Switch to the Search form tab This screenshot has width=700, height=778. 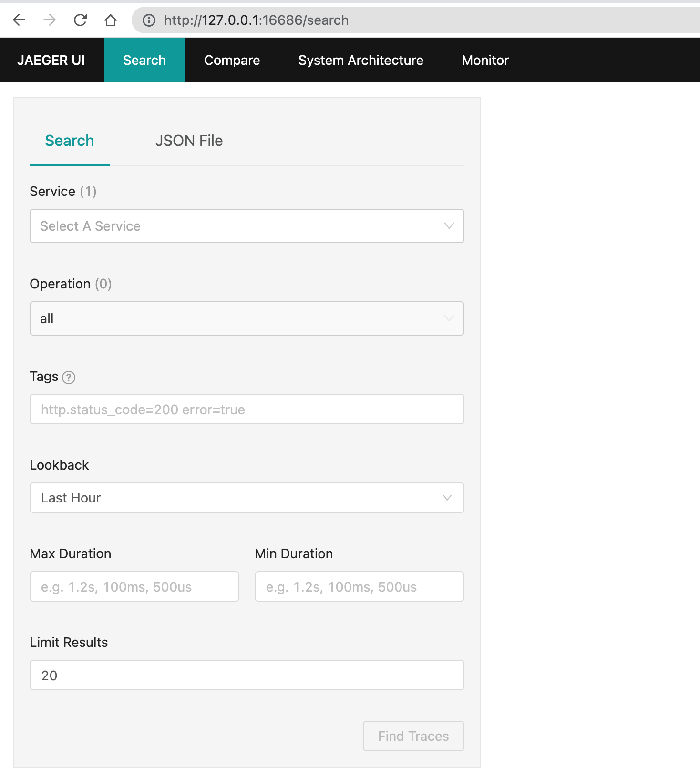click(70, 141)
